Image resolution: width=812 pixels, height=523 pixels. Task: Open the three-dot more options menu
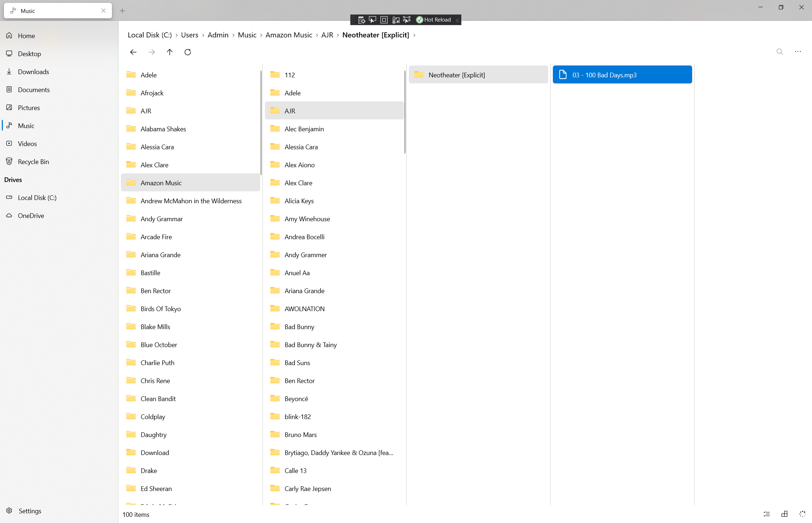pos(798,52)
